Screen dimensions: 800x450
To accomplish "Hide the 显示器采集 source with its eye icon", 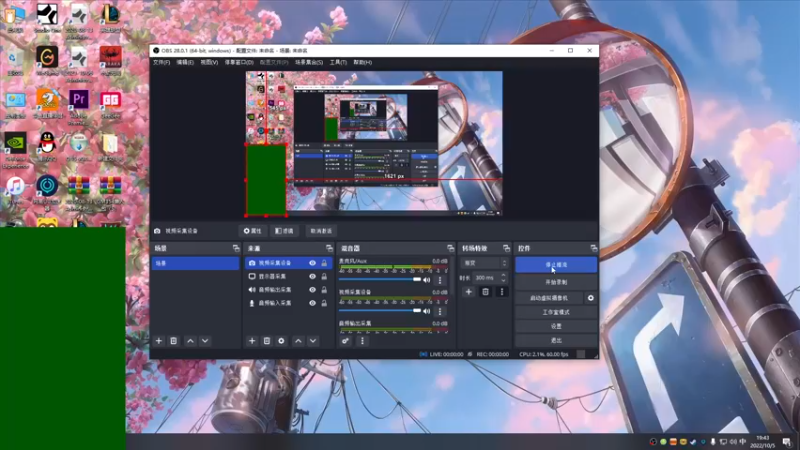I will tap(312, 277).
